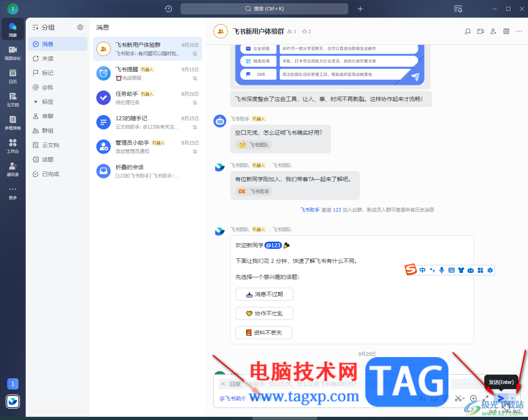Open Contacts (通讯录) in sidebar

(x=13, y=169)
